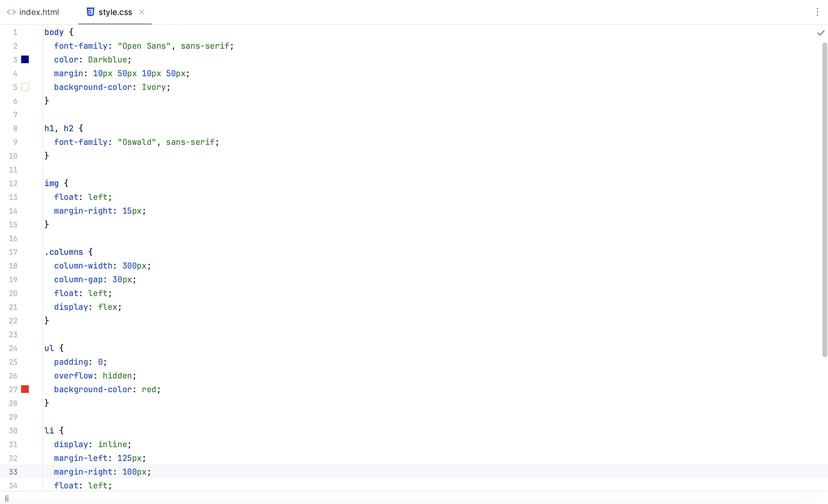The height and width of the screenshot is (504, 828).
Task: Open the three-dot tab options menu
Action: (x=817, y=12)
